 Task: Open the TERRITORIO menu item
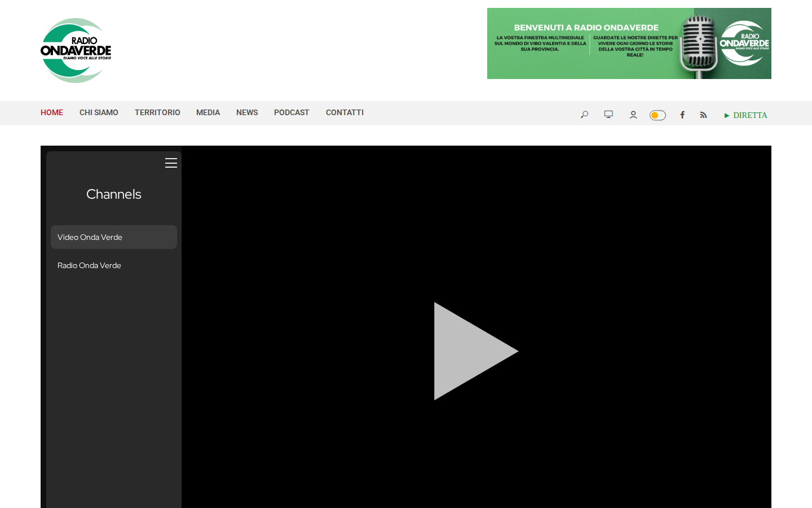tap(157, 112)
